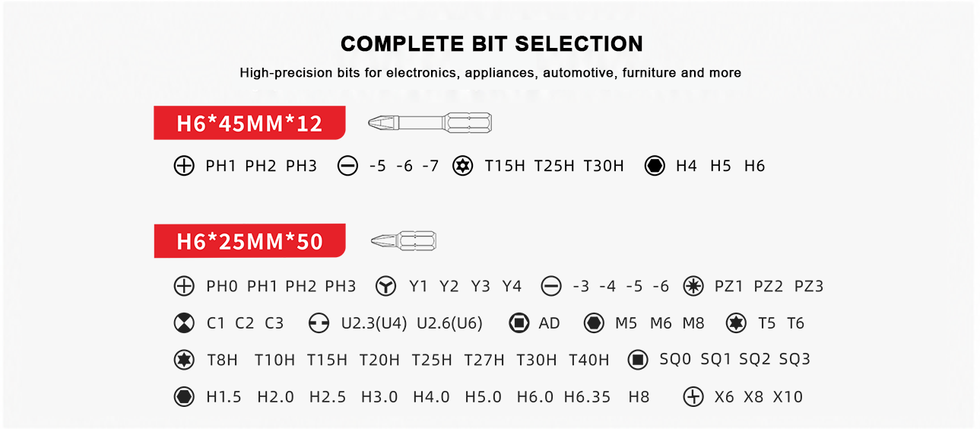Click the Pozidriv icon beside PZ1
Screen dimensions: 980x429
point(693,286)
